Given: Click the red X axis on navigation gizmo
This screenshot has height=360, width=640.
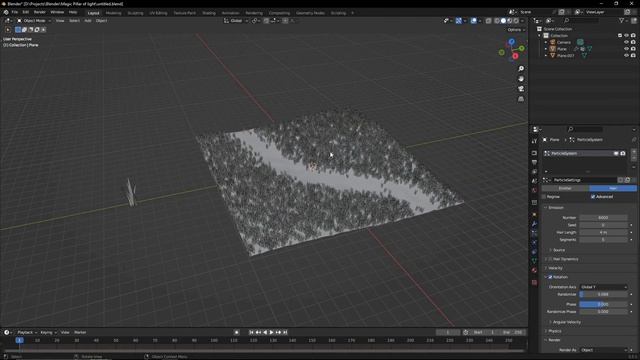Looking at the screenshot, I should point(515,56).
